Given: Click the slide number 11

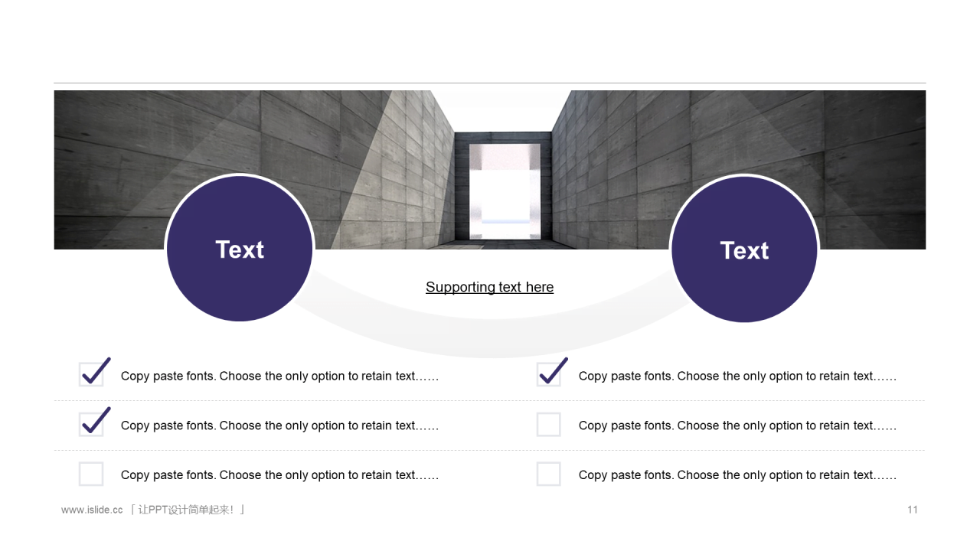Looking at the screenshot, I should pyautogui.click(x=913, y=510).
